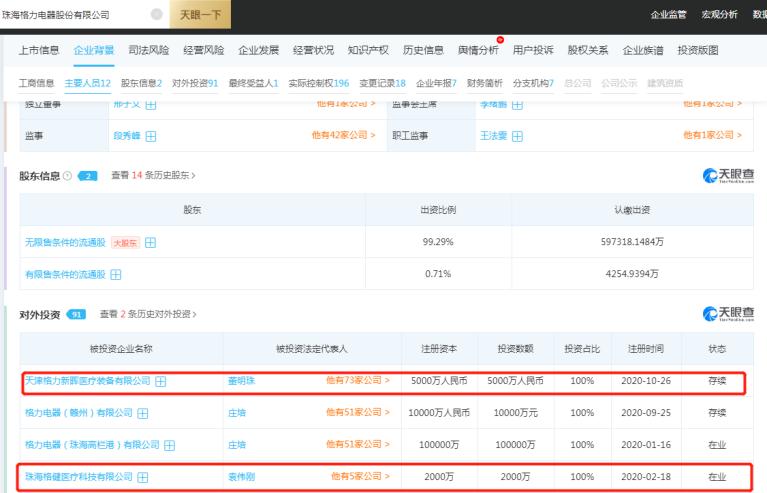Open the 他有42家公司 link
This screenshot has width=767, height=493.
coord(343,135)
